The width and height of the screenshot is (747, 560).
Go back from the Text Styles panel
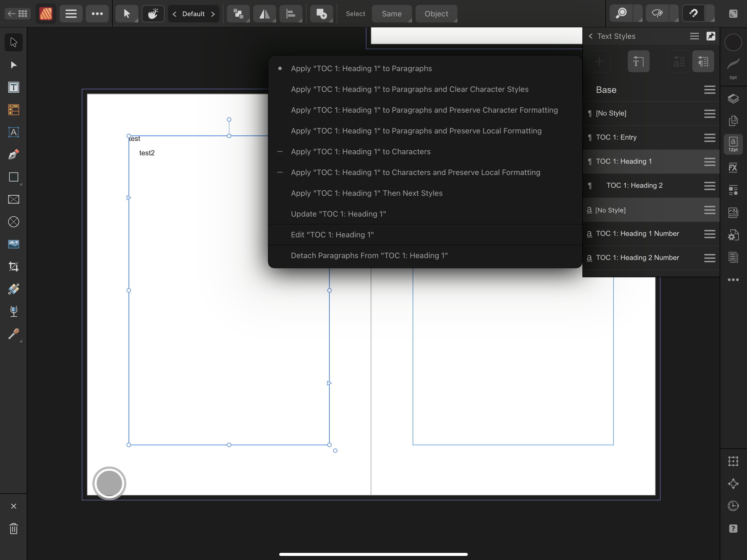coord(591,36)
